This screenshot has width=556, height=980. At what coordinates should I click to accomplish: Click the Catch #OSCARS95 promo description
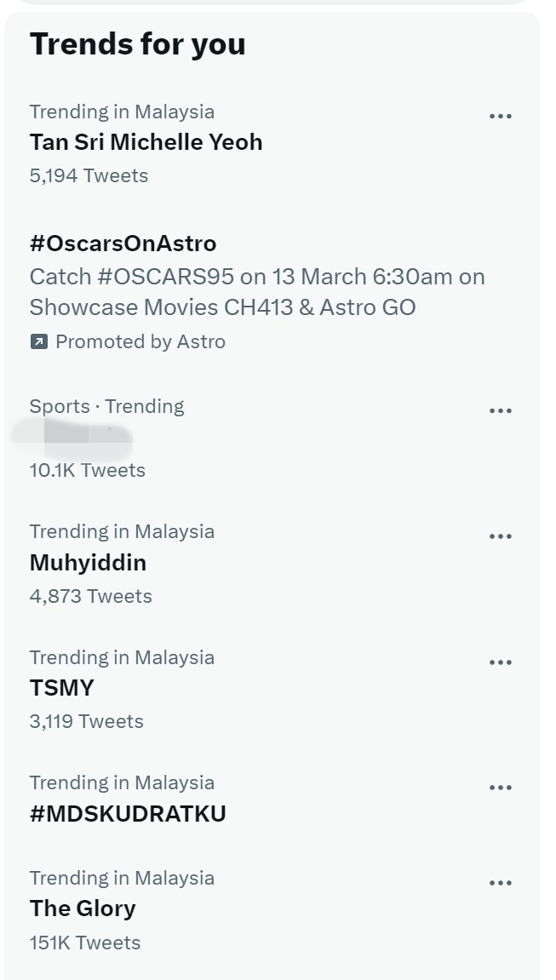(x=256, y=292)
